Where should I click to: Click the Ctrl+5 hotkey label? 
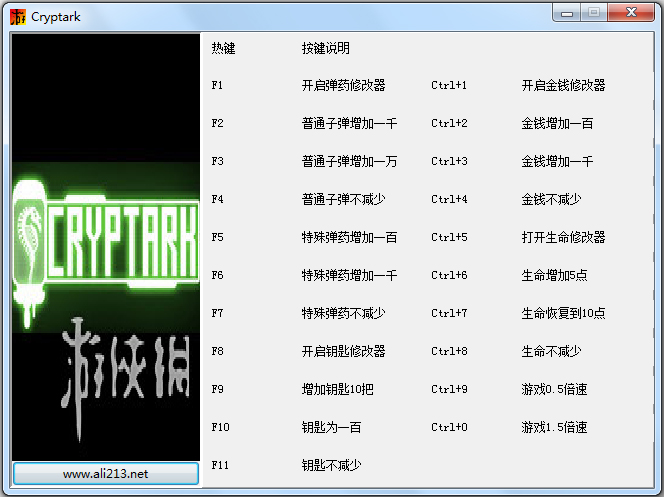click(x=449, y=237)
